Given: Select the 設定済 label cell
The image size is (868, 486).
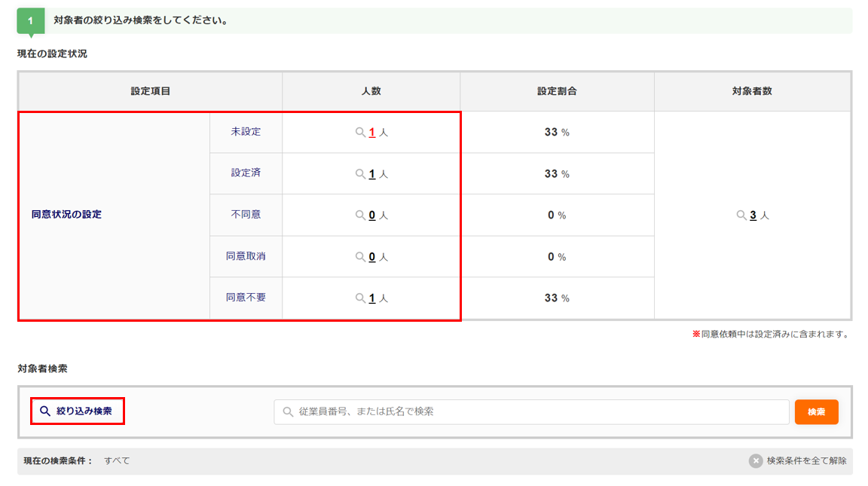Looking at the screenshot, I should coord(246,173).
